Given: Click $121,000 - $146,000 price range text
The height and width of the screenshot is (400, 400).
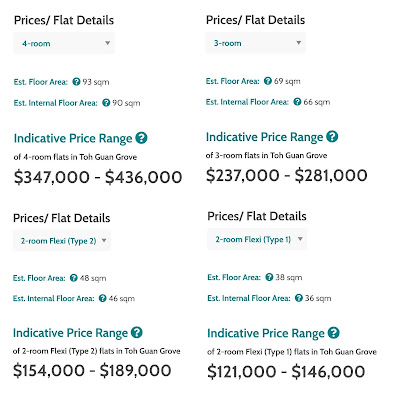Looking at the screenshot, I should (286, 372).
